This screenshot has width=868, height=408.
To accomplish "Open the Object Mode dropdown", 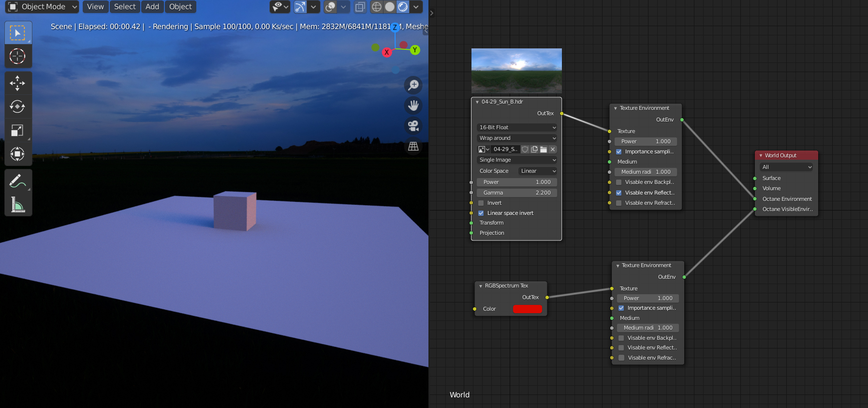I will [42, 7].
